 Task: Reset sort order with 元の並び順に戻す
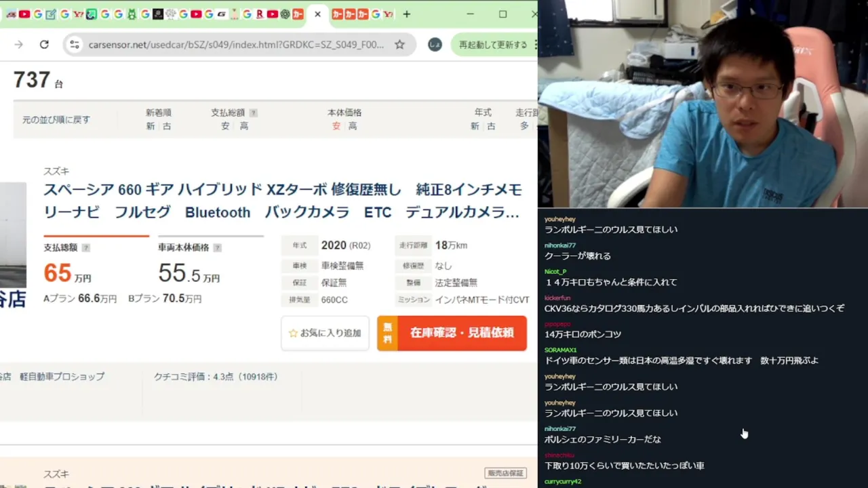click(56, 120)
